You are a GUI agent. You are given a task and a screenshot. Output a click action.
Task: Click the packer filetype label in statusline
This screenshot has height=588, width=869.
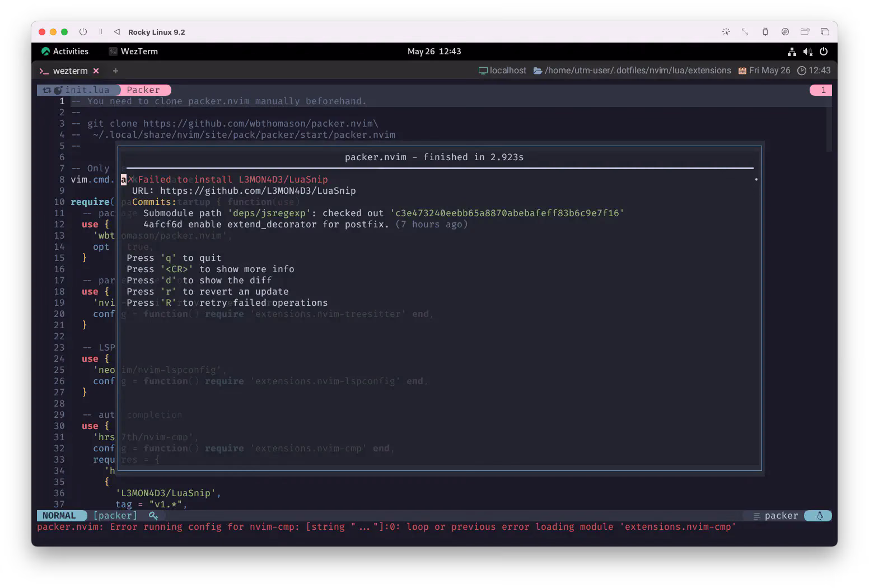[782, 516]
